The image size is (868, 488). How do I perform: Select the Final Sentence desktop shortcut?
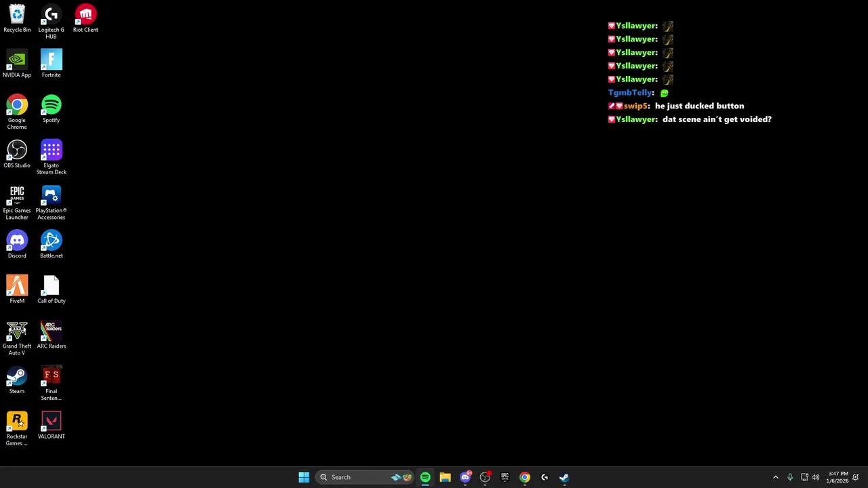click(x=51, y=384)
